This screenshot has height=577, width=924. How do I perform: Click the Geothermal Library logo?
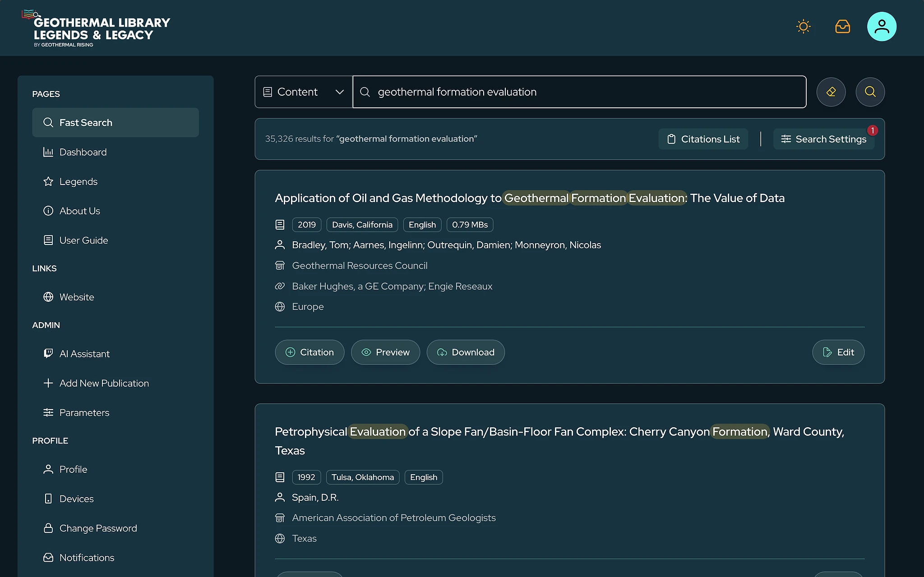(x=96, y=29)
